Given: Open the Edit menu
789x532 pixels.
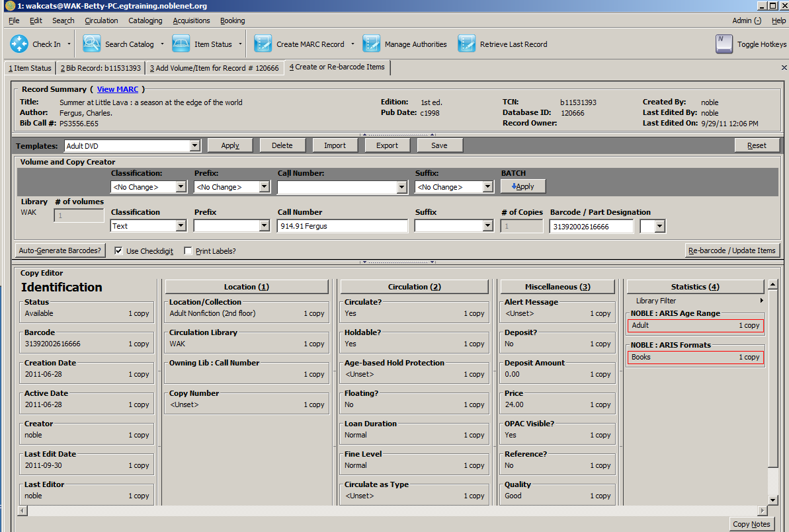Looking at the screenshot, I should coord(36,20).
